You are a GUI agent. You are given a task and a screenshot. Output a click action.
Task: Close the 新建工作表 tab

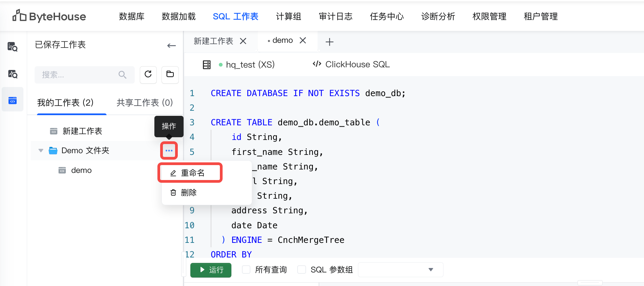click(243, 41)
